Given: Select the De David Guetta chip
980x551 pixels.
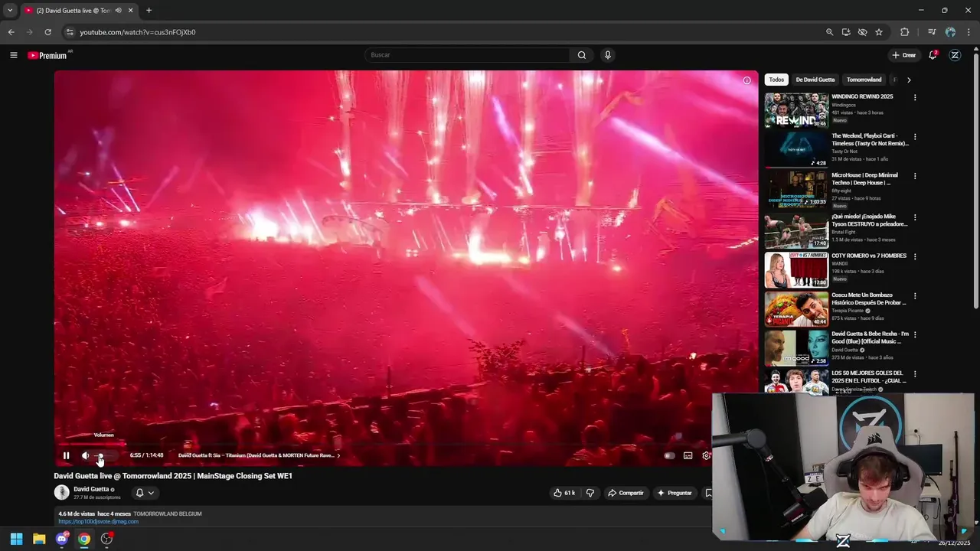Looking at the screenshot, I should tap(815, 80).
